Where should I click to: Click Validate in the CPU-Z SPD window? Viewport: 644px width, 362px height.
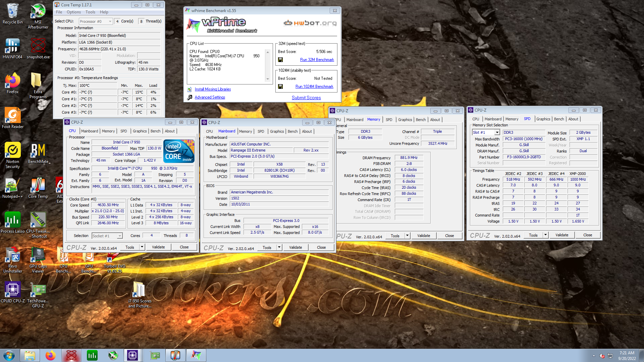[562, 235]
